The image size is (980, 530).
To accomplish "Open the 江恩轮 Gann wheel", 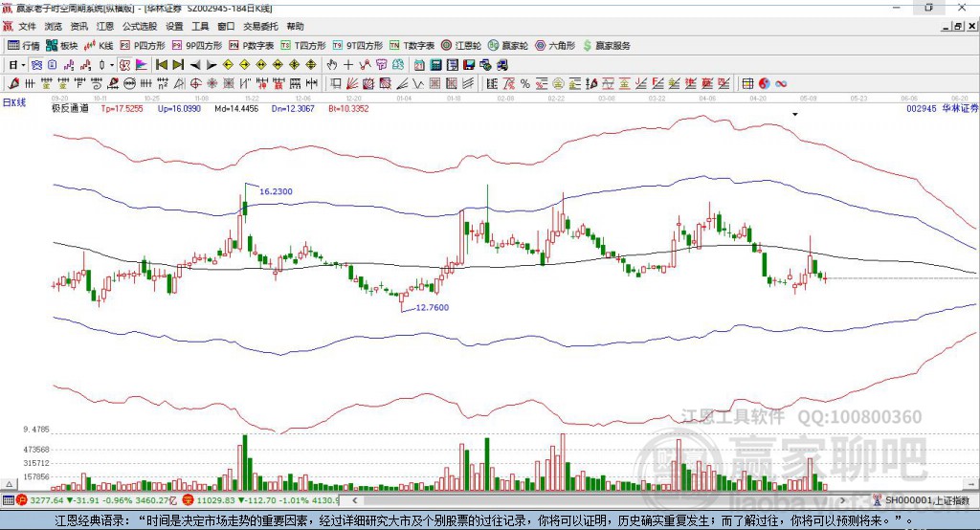I will click(x=461, y=46).
